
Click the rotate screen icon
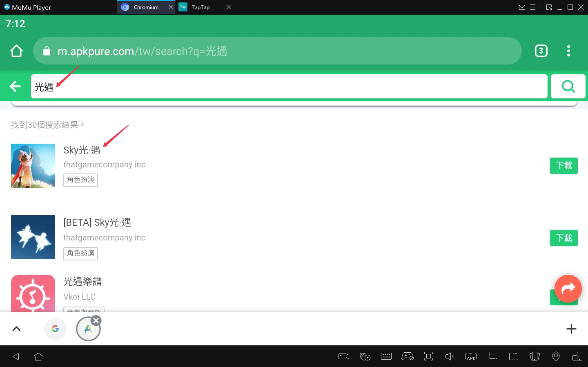(535, 356)
